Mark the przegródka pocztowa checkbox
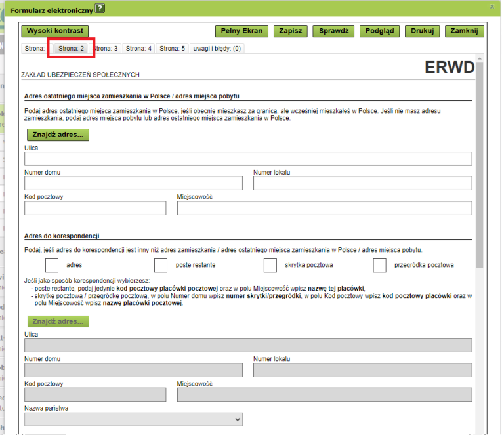The image size is (504, 435). tap(379, 265)
